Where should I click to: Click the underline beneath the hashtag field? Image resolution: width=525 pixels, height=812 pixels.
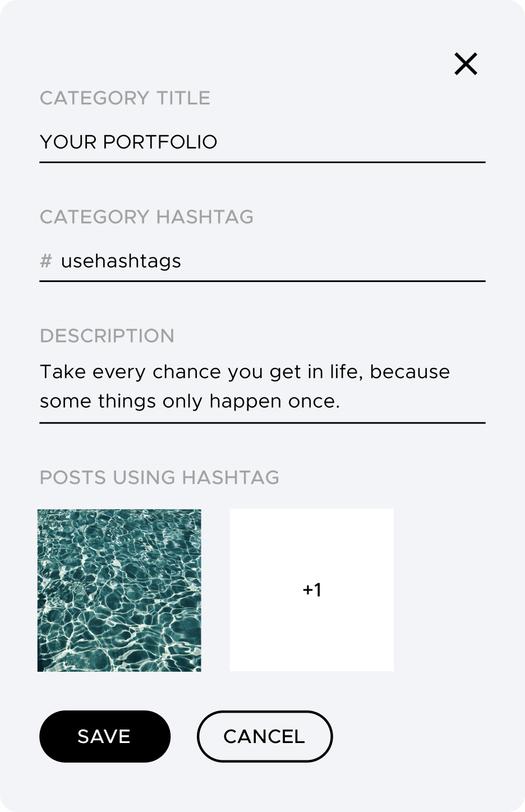coord(262,281)
